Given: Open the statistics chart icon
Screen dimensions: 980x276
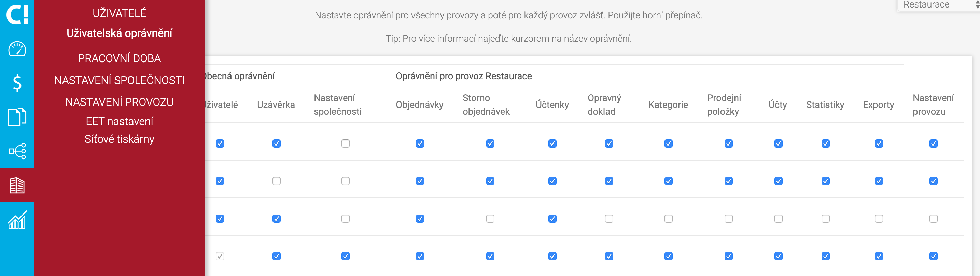Looking at the screenshot, I should [17, 220].
